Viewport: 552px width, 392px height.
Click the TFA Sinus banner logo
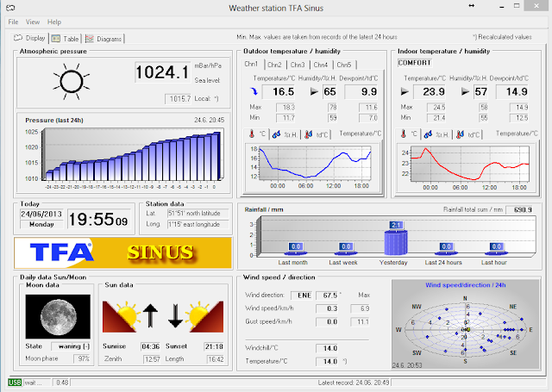tap(122, 252)
